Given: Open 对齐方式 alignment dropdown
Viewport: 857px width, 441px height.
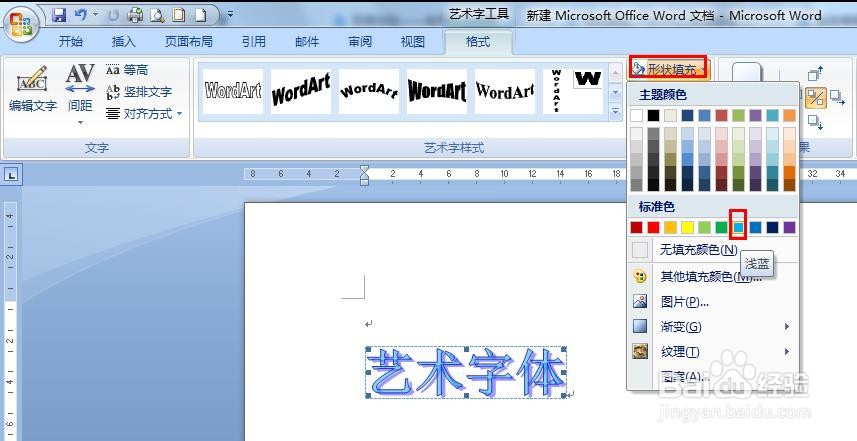Looking at the screenshot, I should pyautogui.click(x=144, y=114).
